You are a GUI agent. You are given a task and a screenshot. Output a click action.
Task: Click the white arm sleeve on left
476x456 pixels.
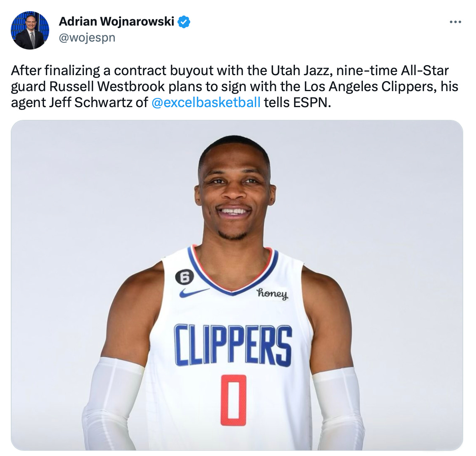point(114,404)
